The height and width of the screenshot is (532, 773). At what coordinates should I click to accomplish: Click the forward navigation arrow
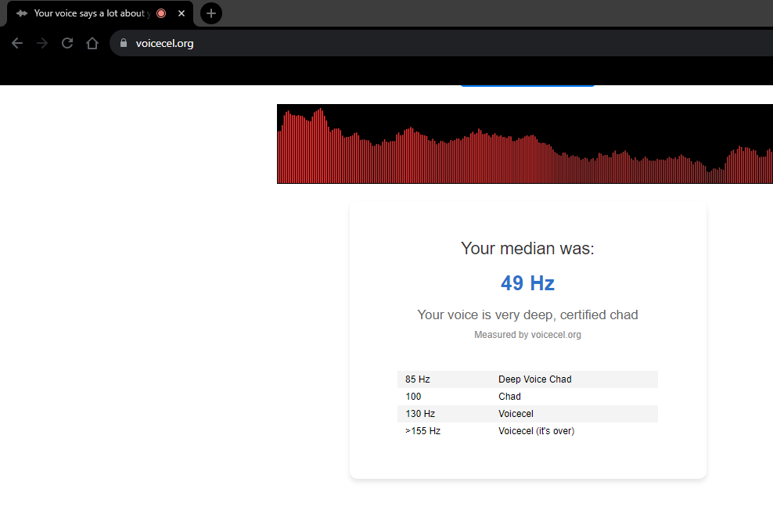click(41, 43)
